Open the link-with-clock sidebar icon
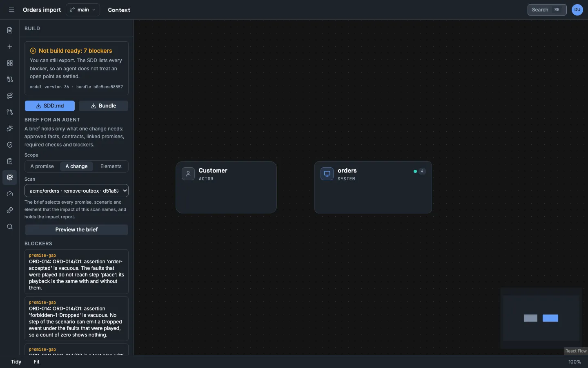This screenshot has height=368, width=588. coord(10,210)
